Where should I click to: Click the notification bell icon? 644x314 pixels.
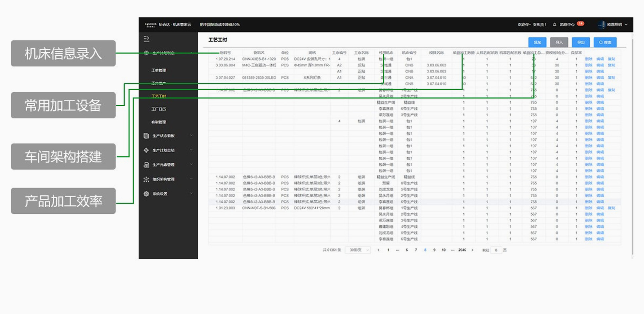point(554,24)
